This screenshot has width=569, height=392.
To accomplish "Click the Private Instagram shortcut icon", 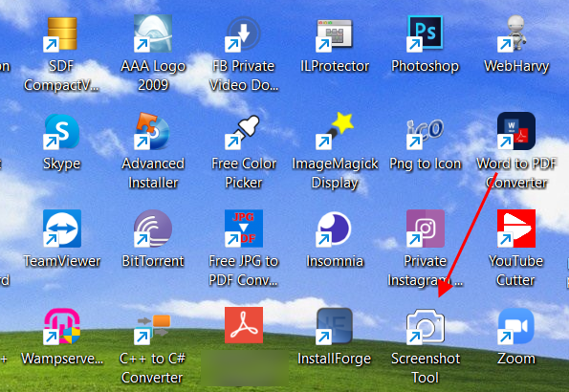I will pyautogui.click(x=426, y=229).
